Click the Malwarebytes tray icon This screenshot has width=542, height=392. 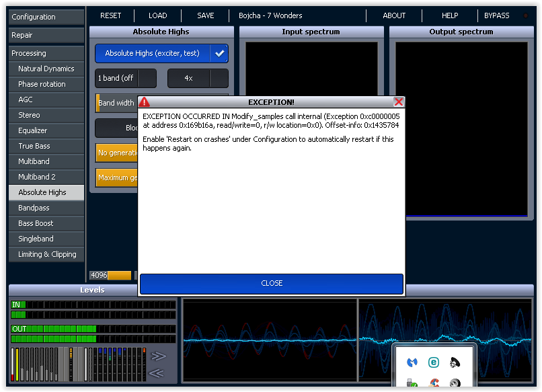pyautogui.click(x=412, y=362)
